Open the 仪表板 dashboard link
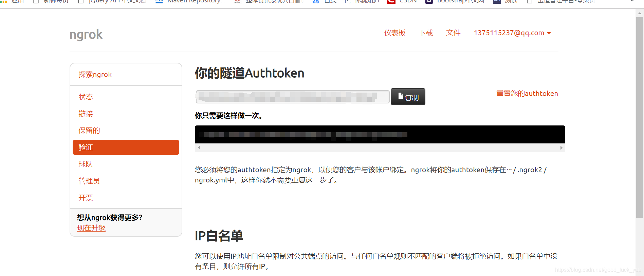This screenshot has width=644, height=276. pyautogui.click(x=395, y=33)
